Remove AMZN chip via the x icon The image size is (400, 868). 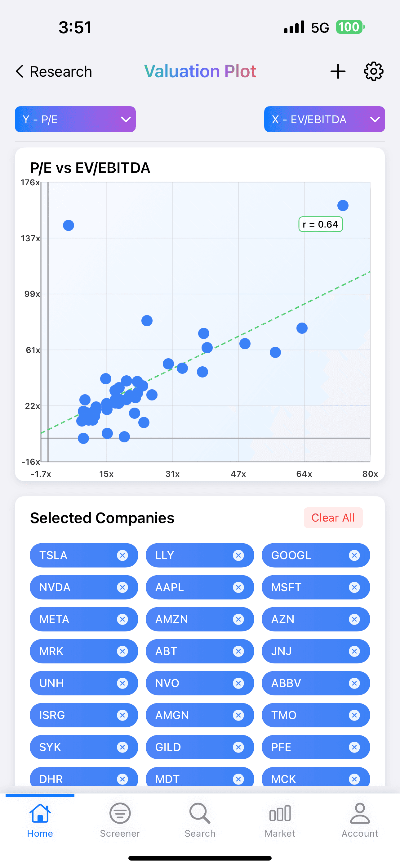238,619
